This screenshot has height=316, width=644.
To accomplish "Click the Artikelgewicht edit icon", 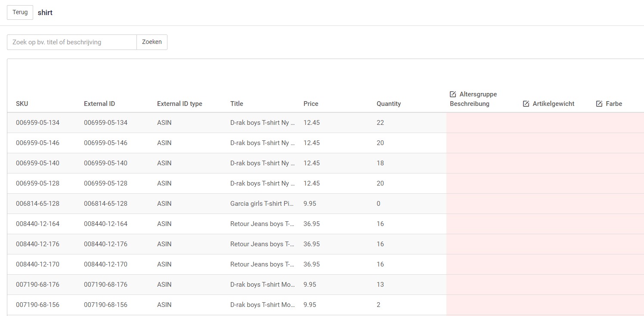I will [526, 104].
